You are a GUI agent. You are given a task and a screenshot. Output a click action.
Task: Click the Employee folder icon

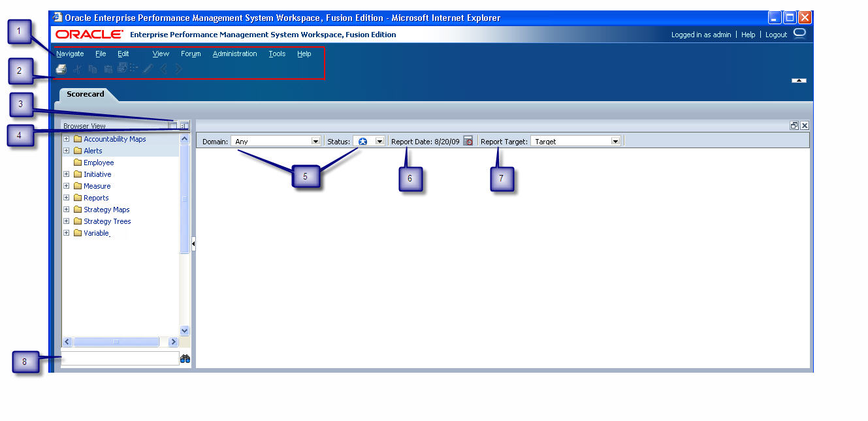point(78,163)
